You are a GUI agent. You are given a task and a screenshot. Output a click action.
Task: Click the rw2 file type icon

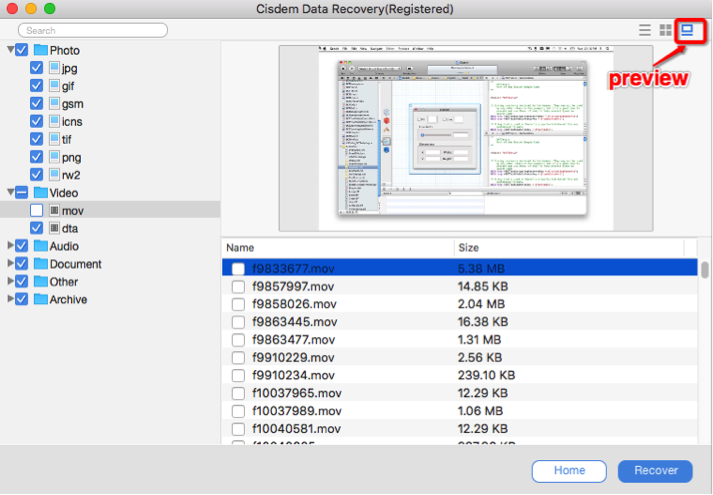[x=54, y=175]
